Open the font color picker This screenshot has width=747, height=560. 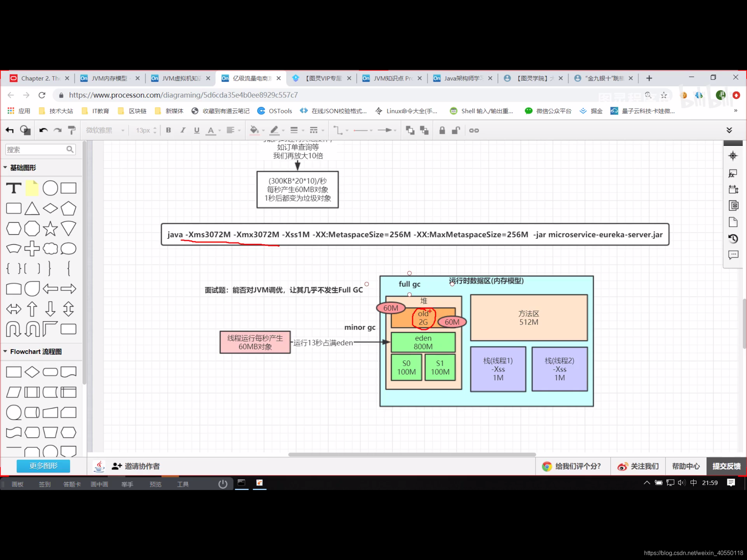[213, 131]
